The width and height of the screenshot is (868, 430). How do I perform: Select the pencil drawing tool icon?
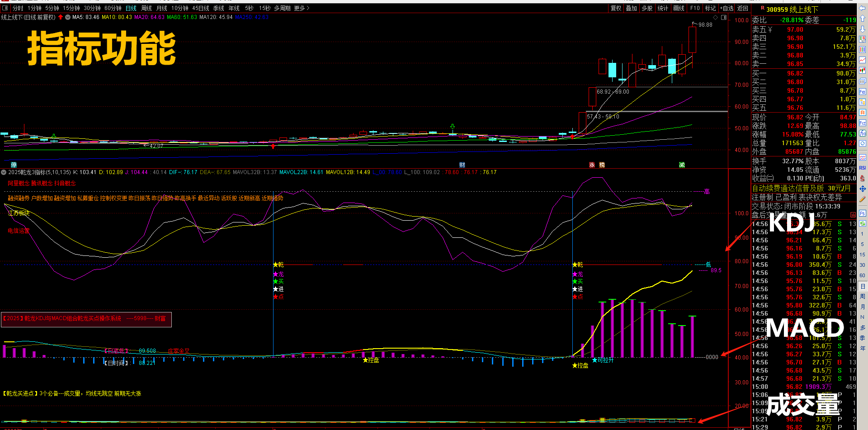(863, 199)
